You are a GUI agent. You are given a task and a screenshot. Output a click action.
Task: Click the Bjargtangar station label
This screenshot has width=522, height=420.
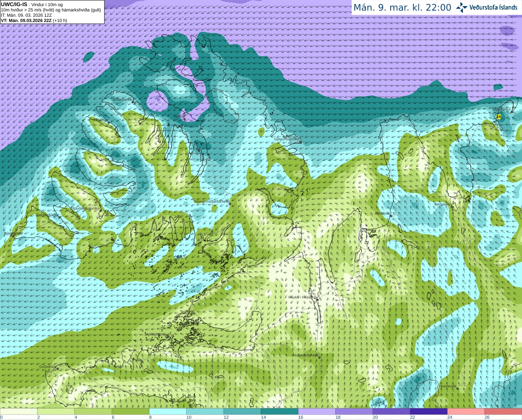point(13,234)
